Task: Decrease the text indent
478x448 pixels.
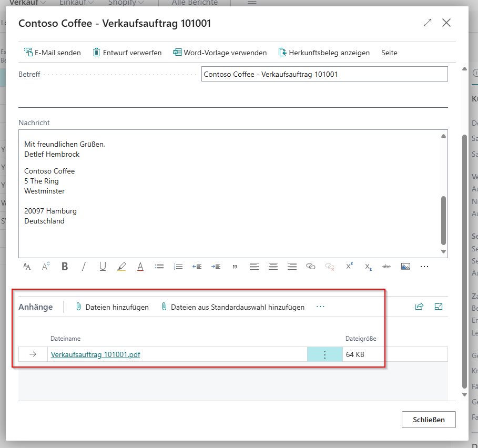Action: (197, 267)
